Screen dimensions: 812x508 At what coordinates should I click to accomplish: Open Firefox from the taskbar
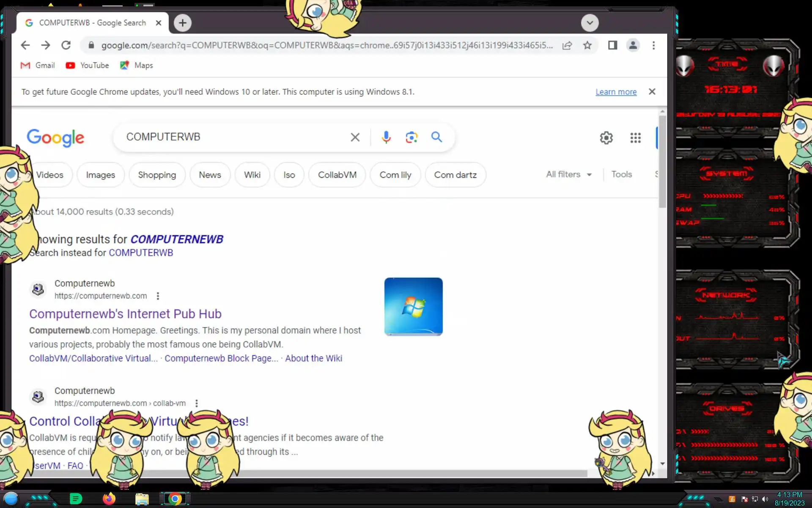(x=109, y=499)
